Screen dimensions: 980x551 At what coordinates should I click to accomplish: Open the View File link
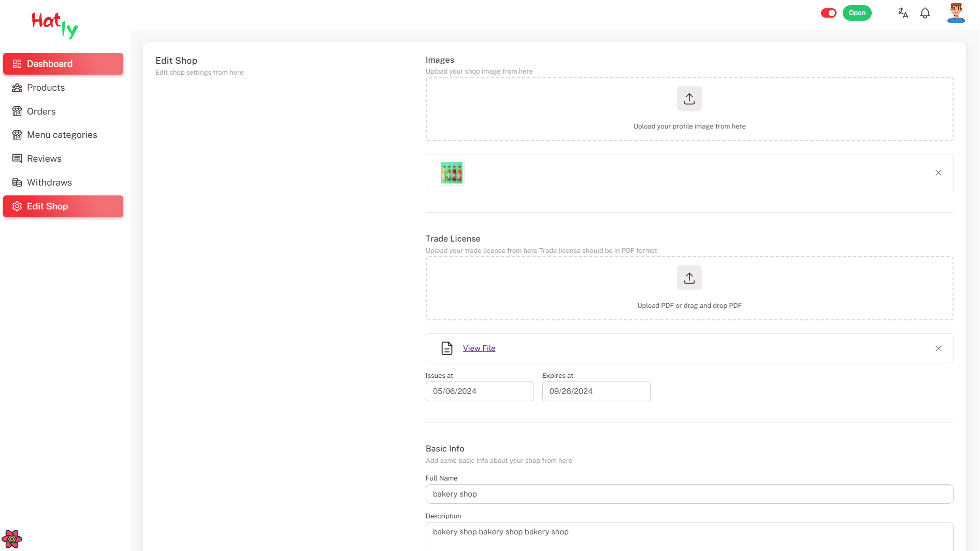[479, 348]
